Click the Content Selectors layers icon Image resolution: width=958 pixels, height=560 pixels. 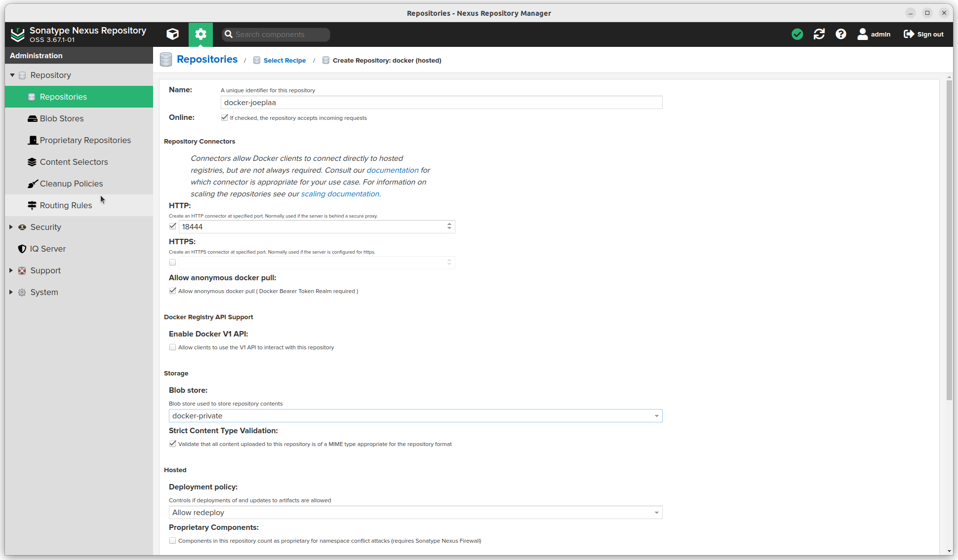pos(32,162)
